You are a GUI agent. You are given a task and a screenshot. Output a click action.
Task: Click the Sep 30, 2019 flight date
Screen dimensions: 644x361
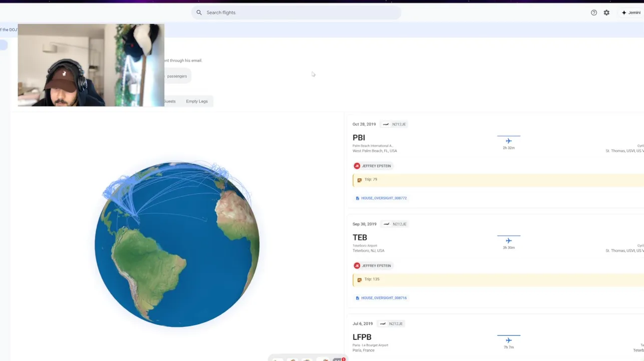pyautogui.click(x=364, y=224)
